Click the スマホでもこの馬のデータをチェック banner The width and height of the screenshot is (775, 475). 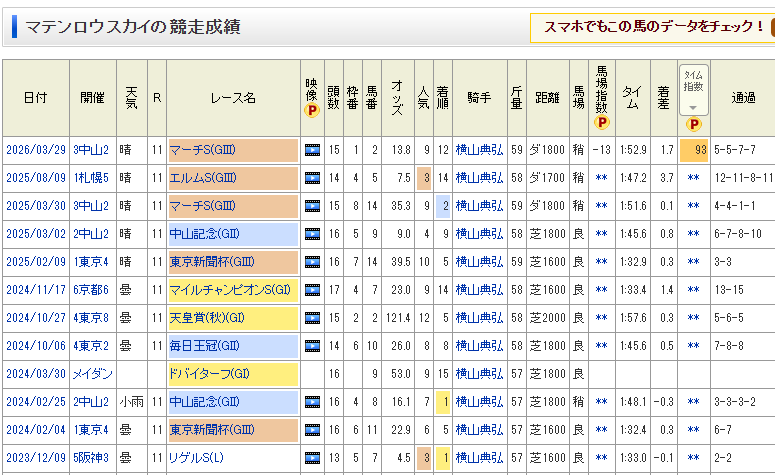[654, 27]
